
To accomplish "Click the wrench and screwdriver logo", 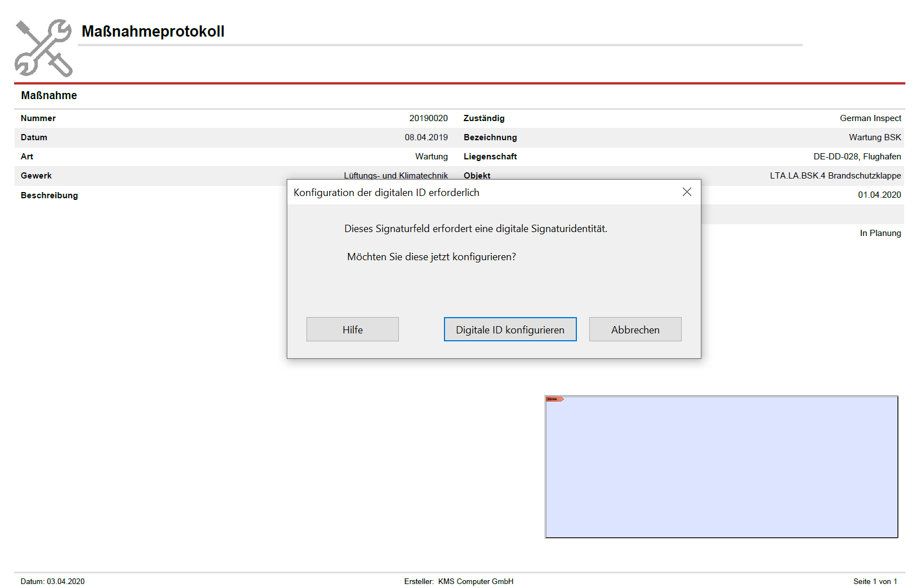I will point(43,48).
